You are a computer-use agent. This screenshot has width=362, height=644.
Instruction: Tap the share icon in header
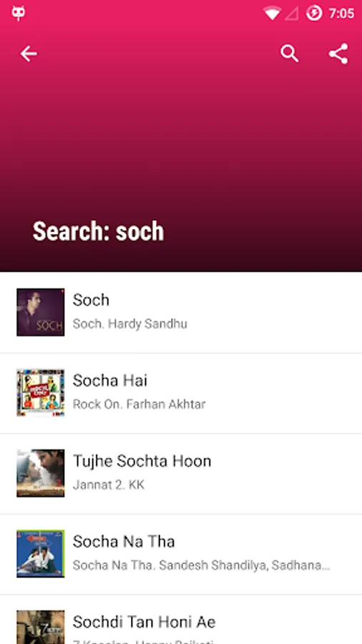(338, 54)
